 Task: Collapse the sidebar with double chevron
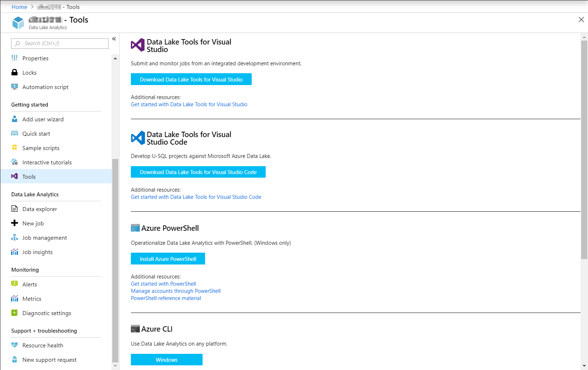[114, 39]
